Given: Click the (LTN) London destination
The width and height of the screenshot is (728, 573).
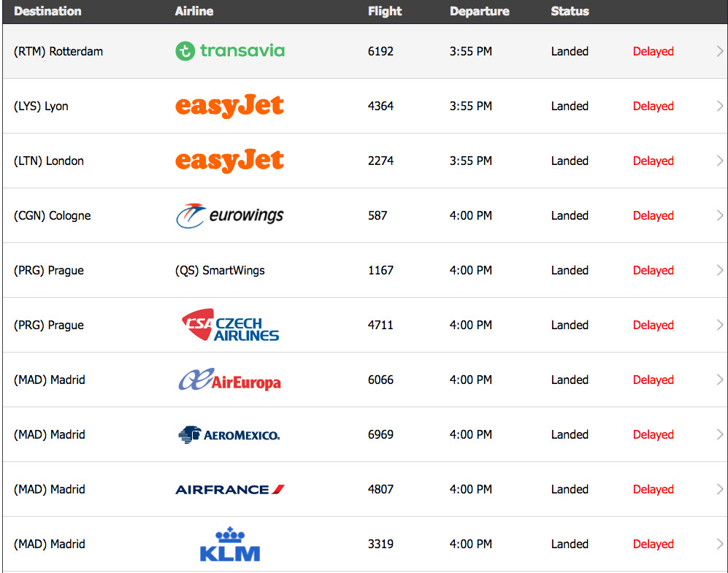Looking at the screenshot, I should tap(49, 161).
